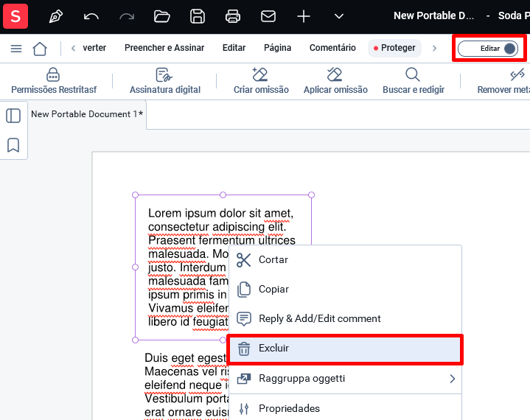Image resolution: width=530 pixels, height=420 pixels.
Task: Click top-center handle of text box
Action: pyautogui.click(x=223, y=195)
